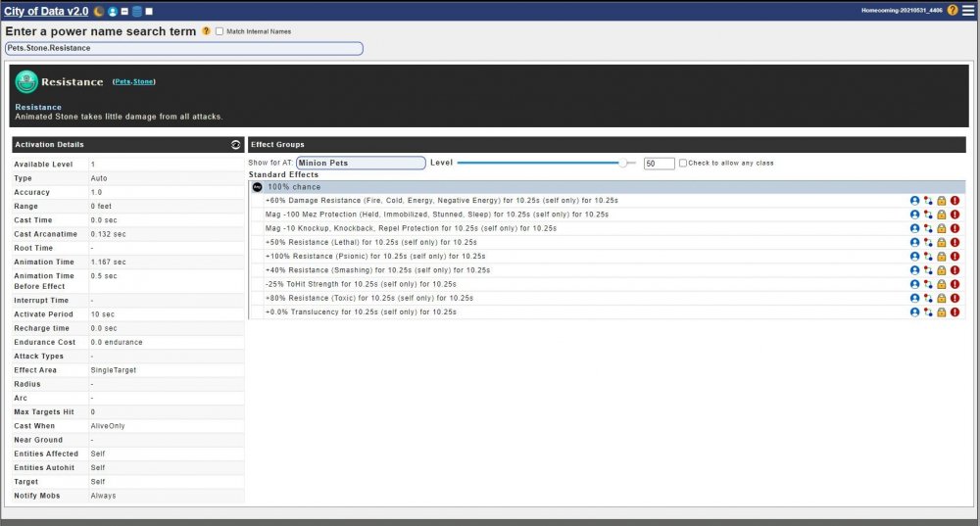Image resolution: width=980 pixels, height=526 pixels.
Task: Collapse the 100% chance effect group
Action: (x=257, y=186)
